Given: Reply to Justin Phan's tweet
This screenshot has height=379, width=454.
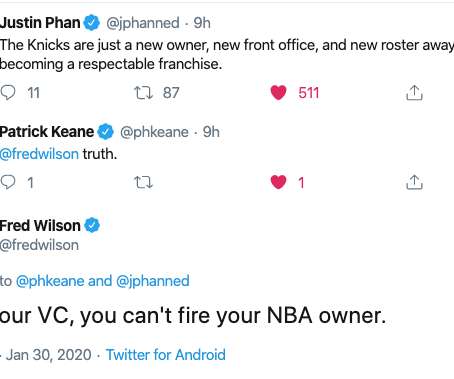Looking at the screenshot, I should [8, 92].
